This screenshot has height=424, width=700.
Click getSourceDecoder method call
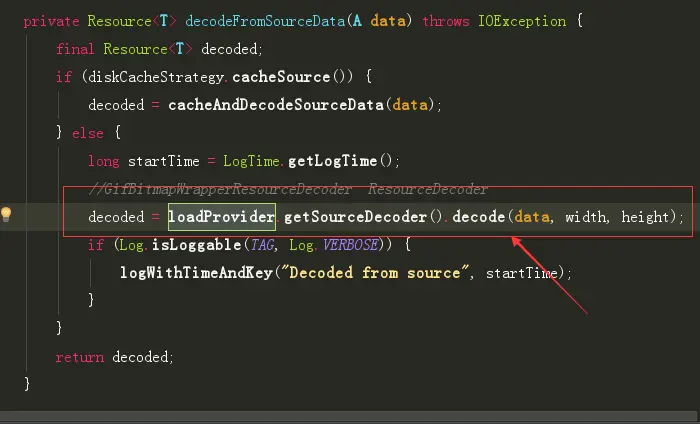pos(355,217)
